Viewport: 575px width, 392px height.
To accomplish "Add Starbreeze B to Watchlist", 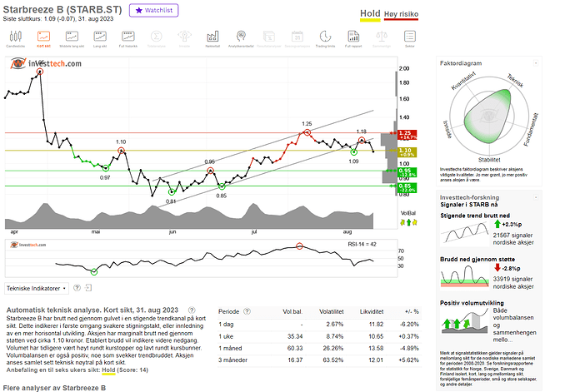I will [153, 10].
